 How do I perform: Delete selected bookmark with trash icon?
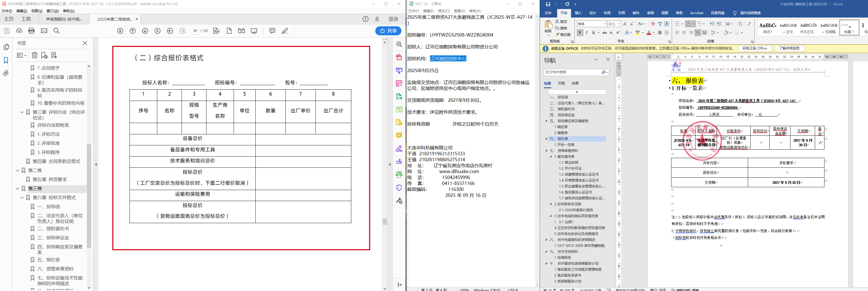(35, 55)
